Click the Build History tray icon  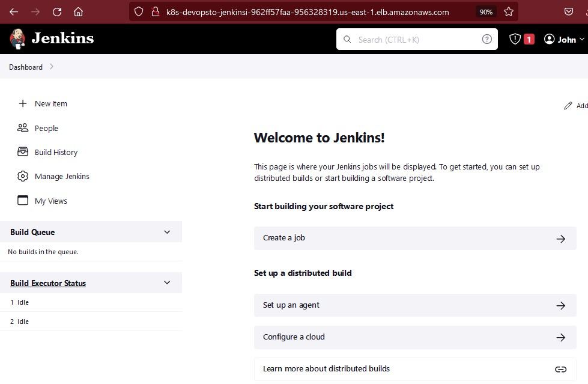pyautogui.click(x=23, y=151)
